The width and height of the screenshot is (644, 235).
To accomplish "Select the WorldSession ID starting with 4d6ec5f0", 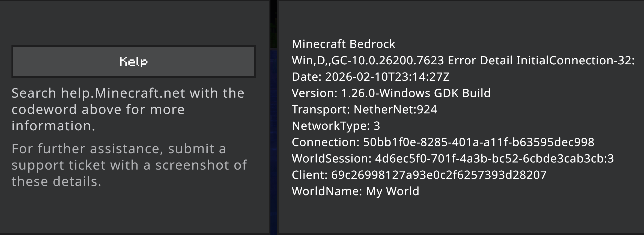I will coord(494,159).
